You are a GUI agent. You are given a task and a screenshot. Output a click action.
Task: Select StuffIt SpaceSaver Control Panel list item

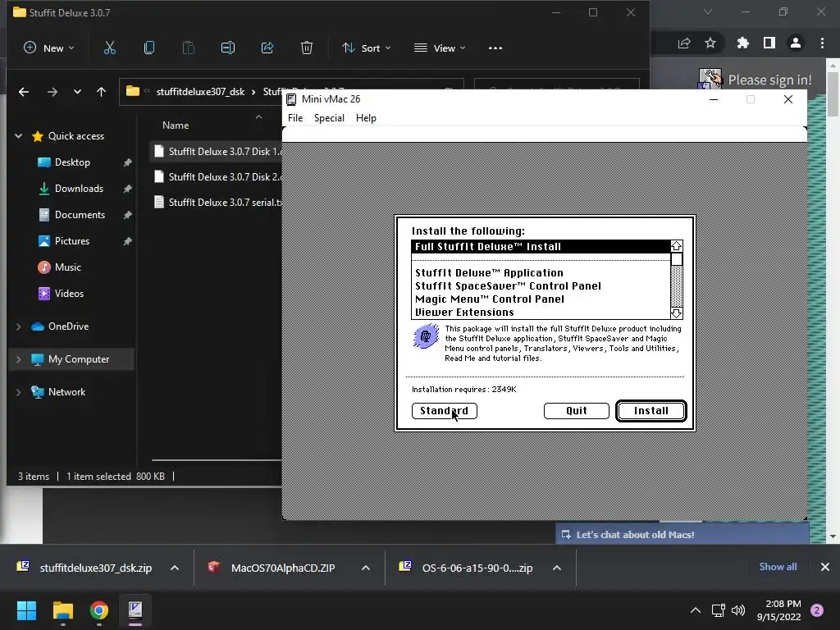pyautogui.click(x=541, y=286)
